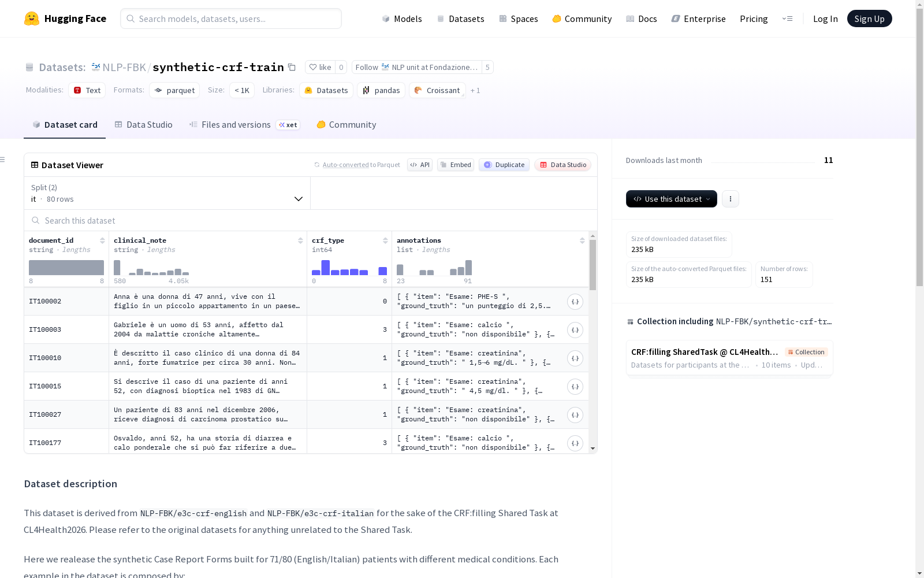Open the Files and versions tab
The height and width of the screenshot is (578, 924).
(x=244, y=125)
